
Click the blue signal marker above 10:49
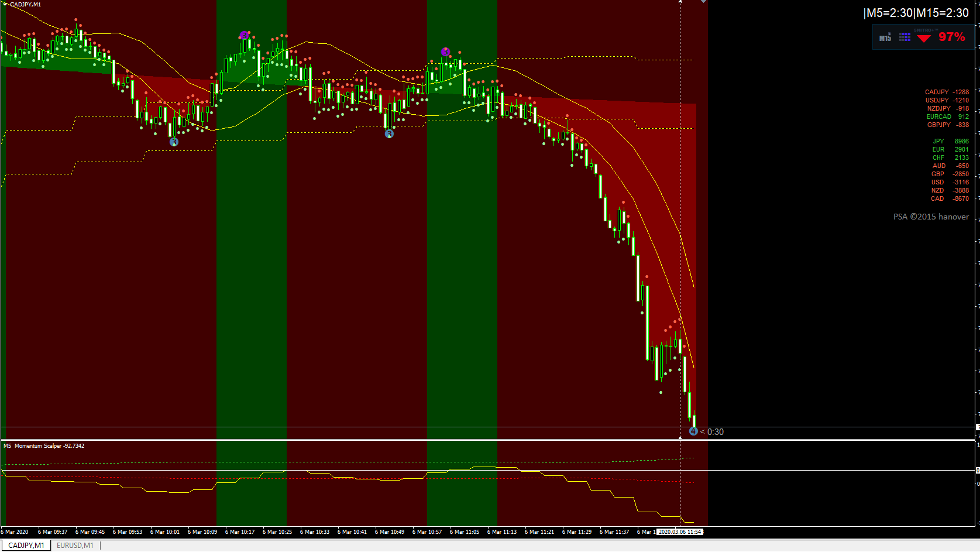pos(389,134)
